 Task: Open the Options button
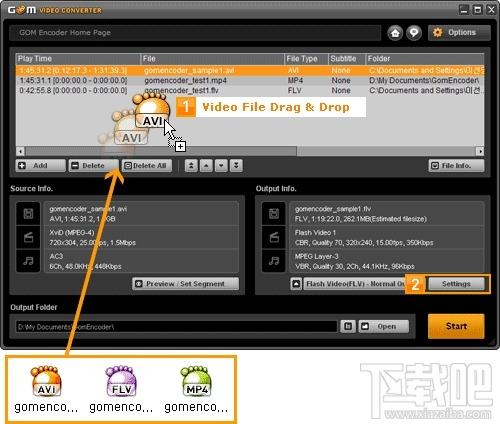pyautogui.click(x=459, y=33)
